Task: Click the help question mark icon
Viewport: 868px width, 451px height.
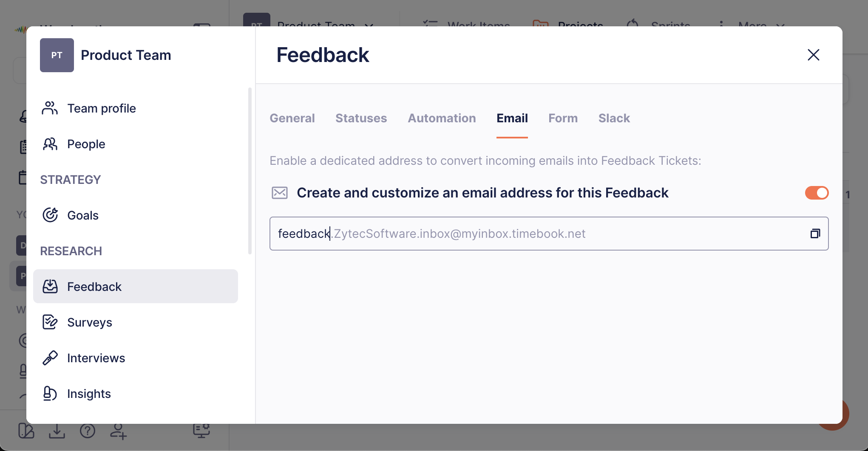Action: [88, 431]
